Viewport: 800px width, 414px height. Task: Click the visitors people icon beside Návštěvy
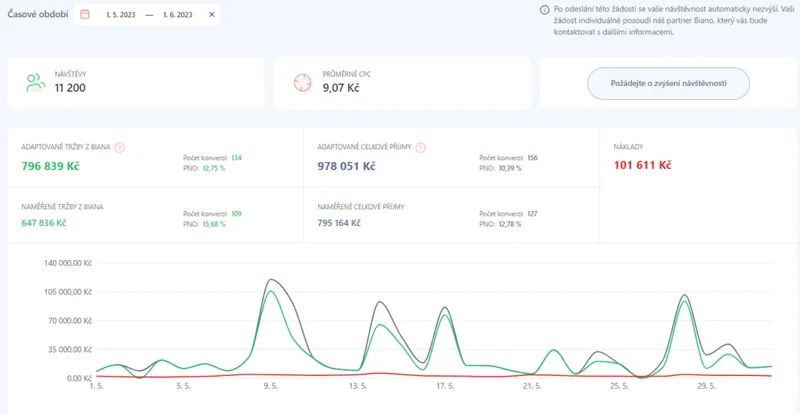(x=36, y=83)
